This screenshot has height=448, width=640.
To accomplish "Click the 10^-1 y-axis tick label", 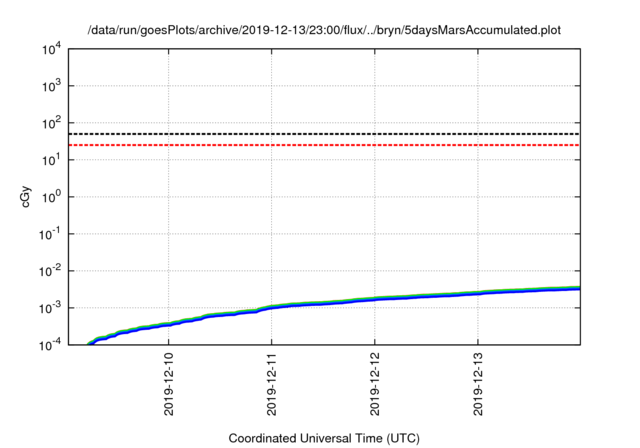I will (x=50, y=234).
